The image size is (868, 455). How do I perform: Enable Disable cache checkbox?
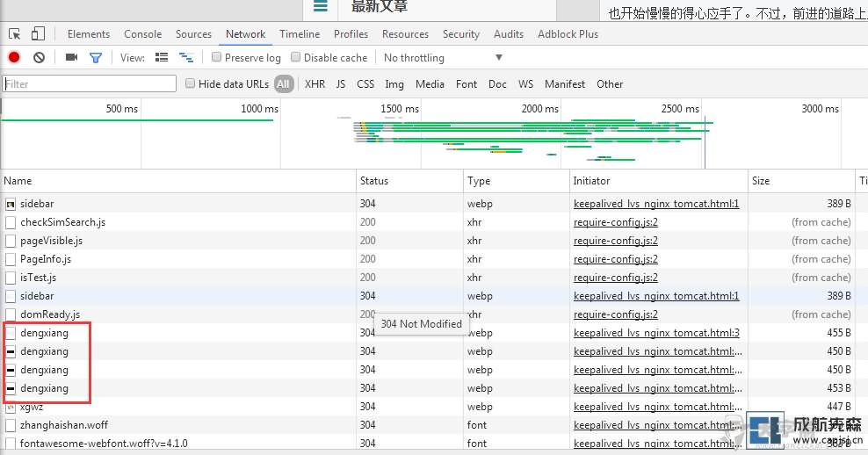point(295,57)
